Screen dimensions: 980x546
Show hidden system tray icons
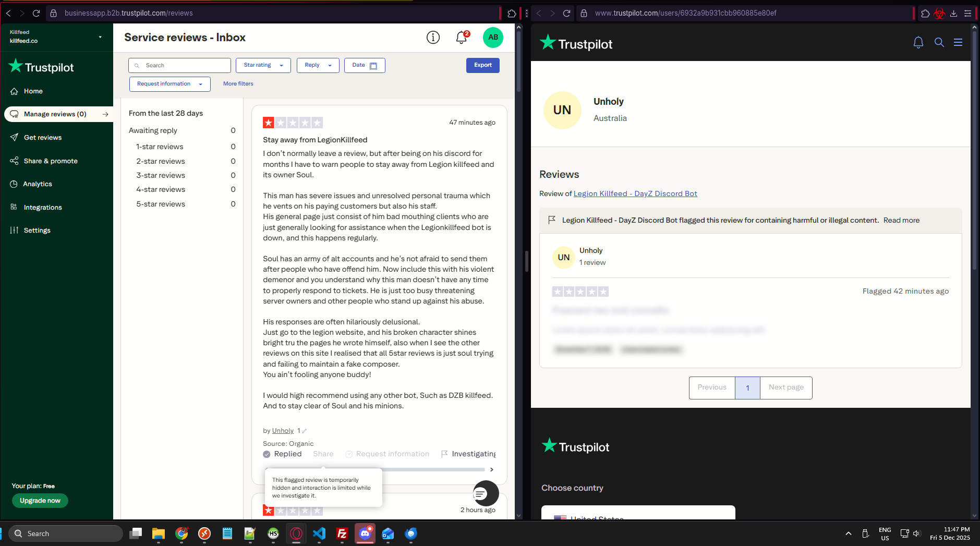[x=849, y=533]
